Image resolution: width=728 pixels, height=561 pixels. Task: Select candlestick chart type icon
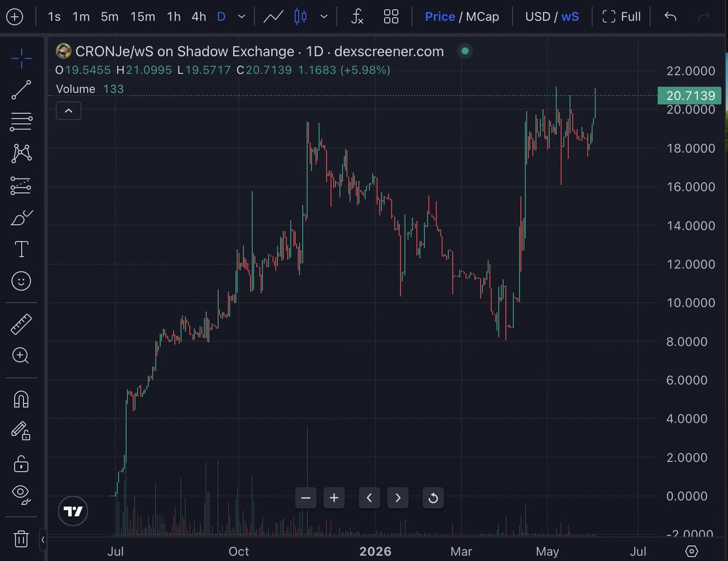300,17
